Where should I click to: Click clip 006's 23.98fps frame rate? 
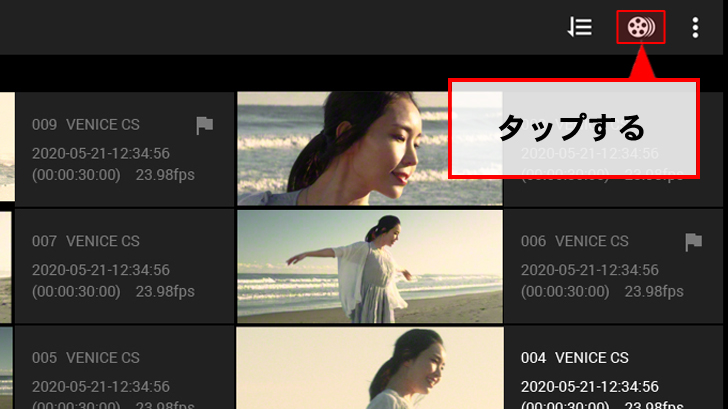(654, 292)
